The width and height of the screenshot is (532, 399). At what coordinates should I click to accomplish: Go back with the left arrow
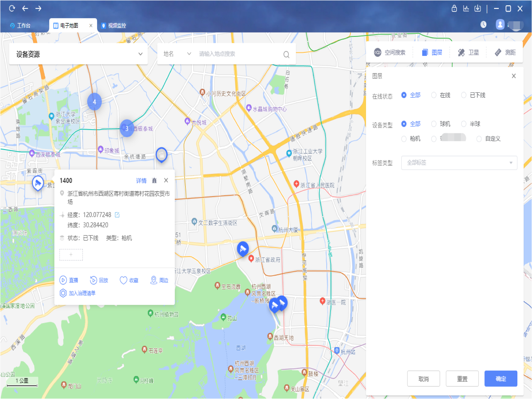(25, 8)
